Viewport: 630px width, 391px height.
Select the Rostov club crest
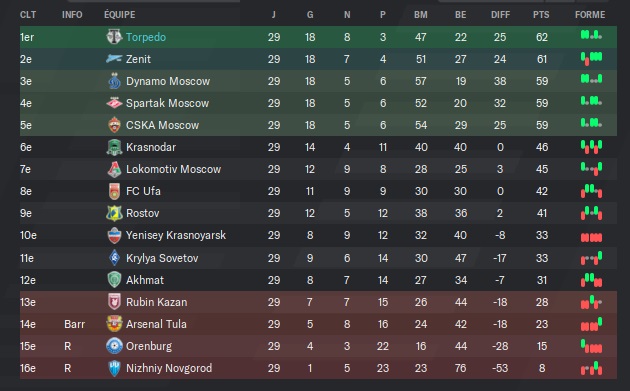[x=114, y=213]
